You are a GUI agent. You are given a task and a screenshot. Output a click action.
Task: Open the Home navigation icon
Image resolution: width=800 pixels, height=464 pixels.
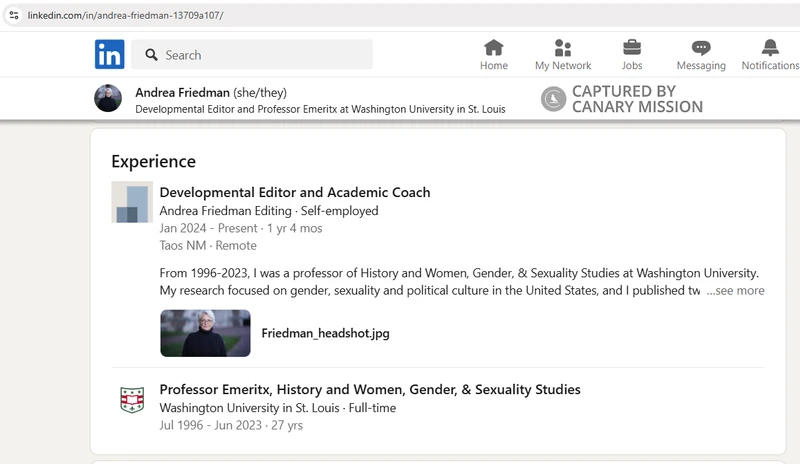(x=493, y=48)
